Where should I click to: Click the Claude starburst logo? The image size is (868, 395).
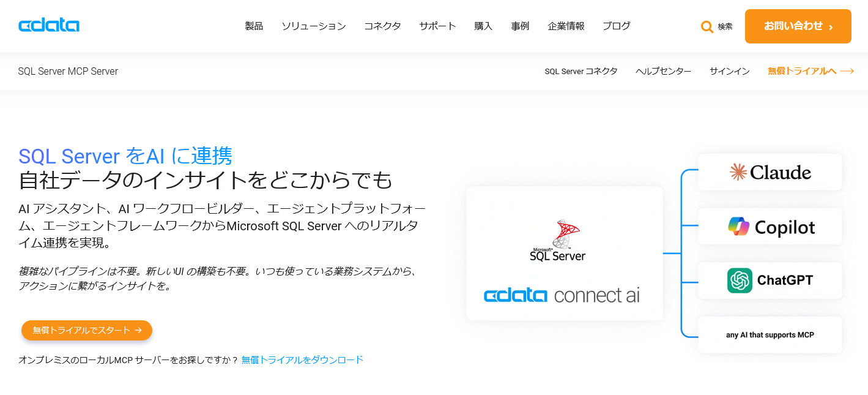pyautogui.click(x=738, y=172)
